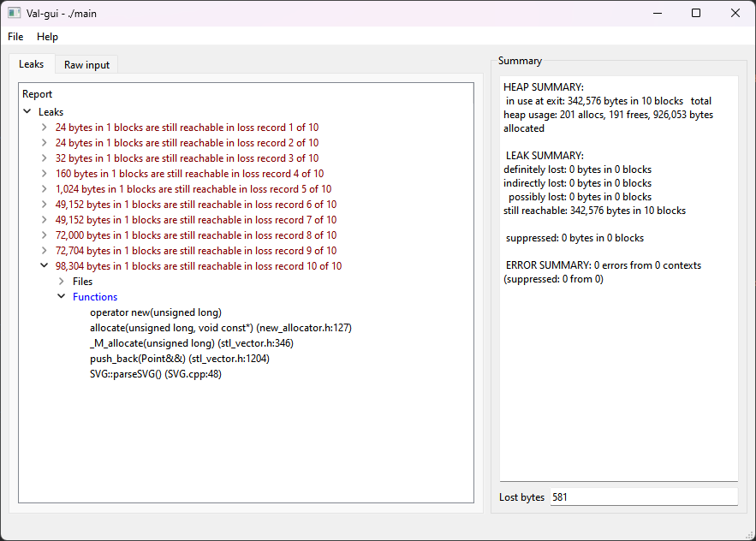Image resolution: width=756 pixels, height=541 pixels.
Task: Expand the Files node chevron
Action: (x=62, y=281)
